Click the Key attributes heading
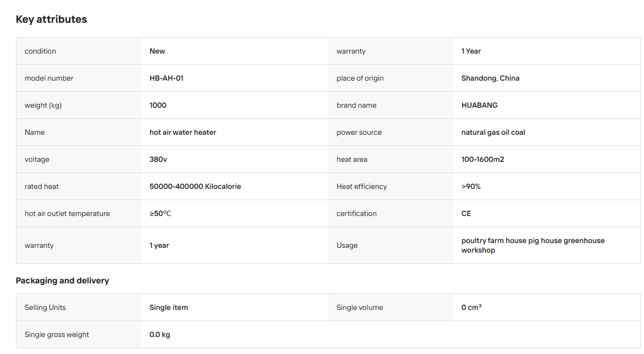644x354 pixels. coord(51,19)
